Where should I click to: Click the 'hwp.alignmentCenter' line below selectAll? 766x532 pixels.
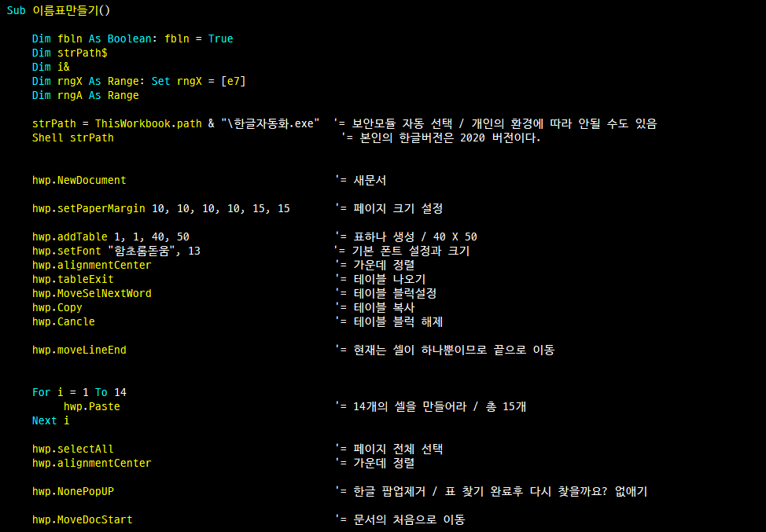92,463
